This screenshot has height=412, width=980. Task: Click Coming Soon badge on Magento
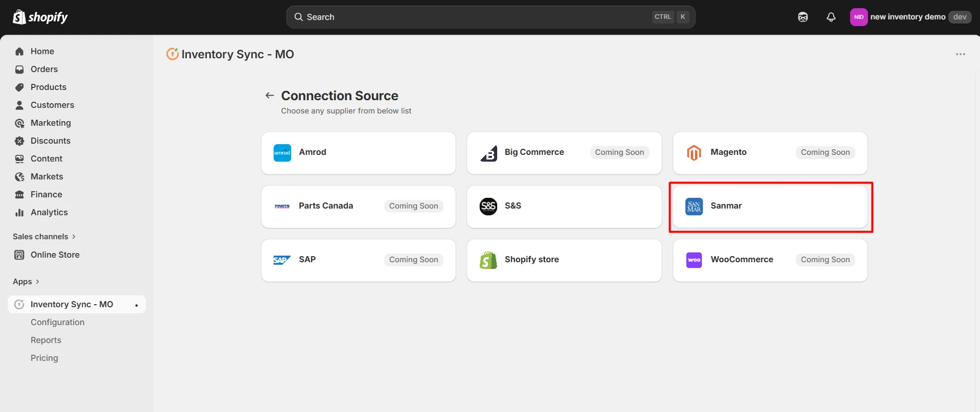826,152
